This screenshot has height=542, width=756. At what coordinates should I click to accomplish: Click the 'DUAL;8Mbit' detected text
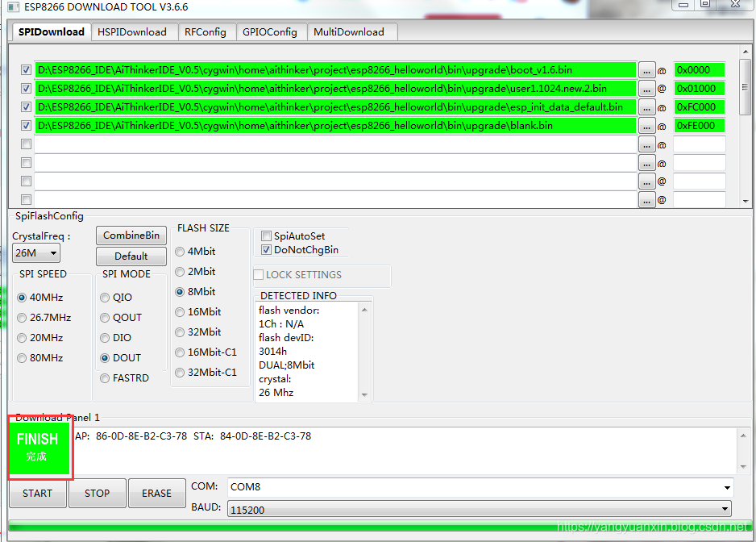coord(286,365)
